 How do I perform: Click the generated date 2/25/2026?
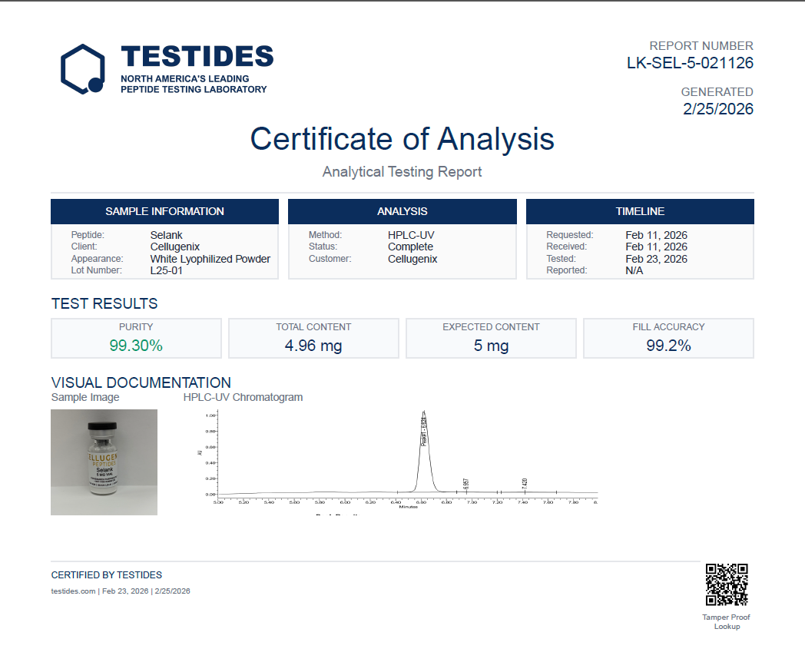point(717,109)
